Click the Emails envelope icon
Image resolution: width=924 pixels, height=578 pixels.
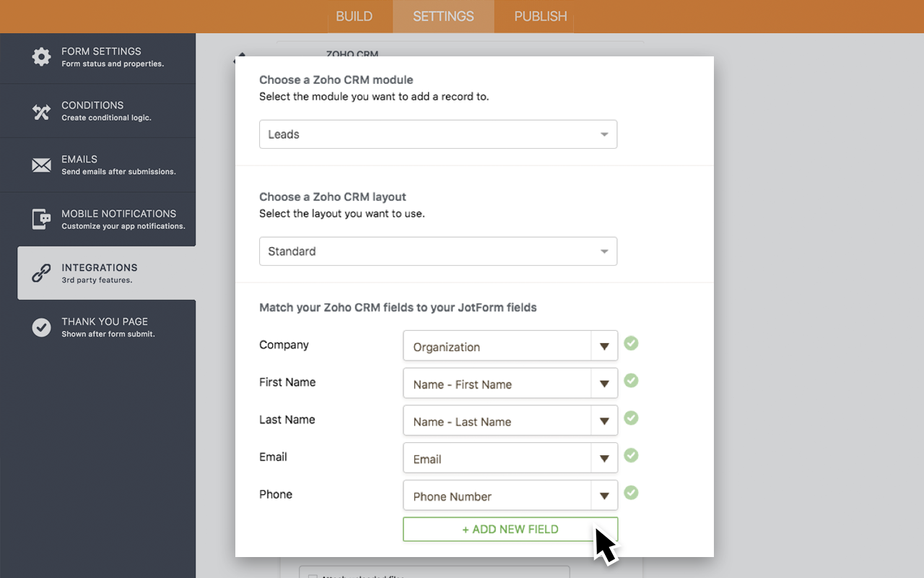click(42, 165)
